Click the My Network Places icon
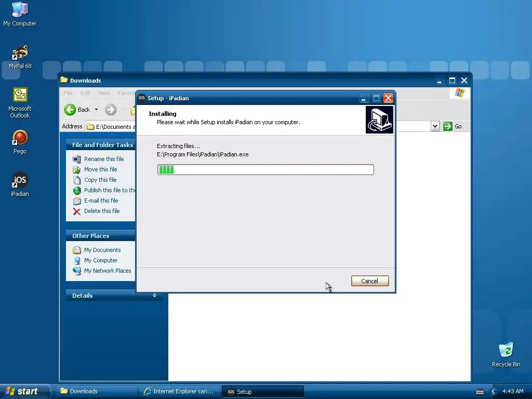Image resolution: width=532 pixels, height=399 pixels. tap(77, 271)
